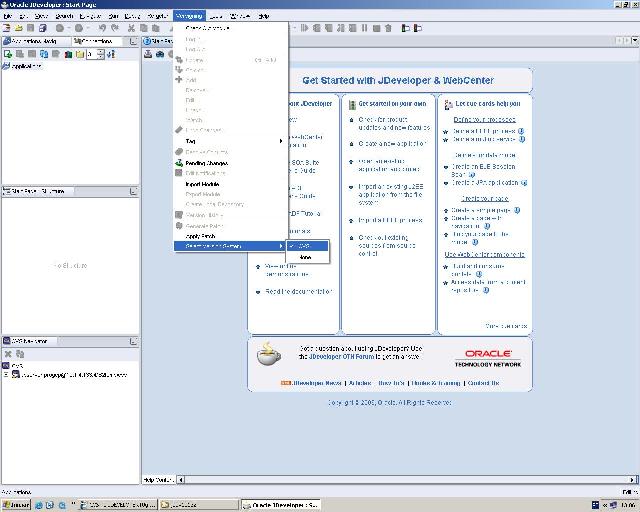Open the How To's link
Viewport: 640px width, 512px height.
click(391, 383)
